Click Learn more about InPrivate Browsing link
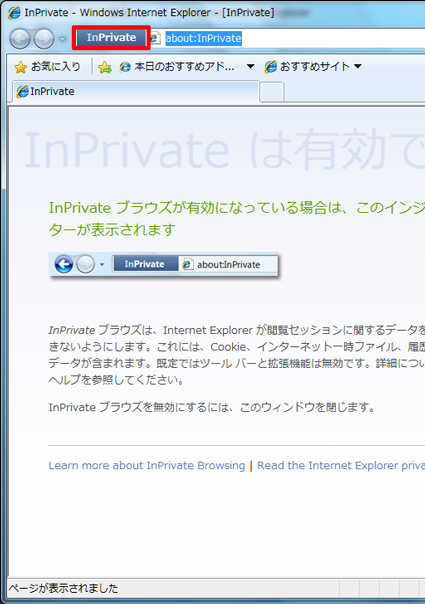 [147, 465]
